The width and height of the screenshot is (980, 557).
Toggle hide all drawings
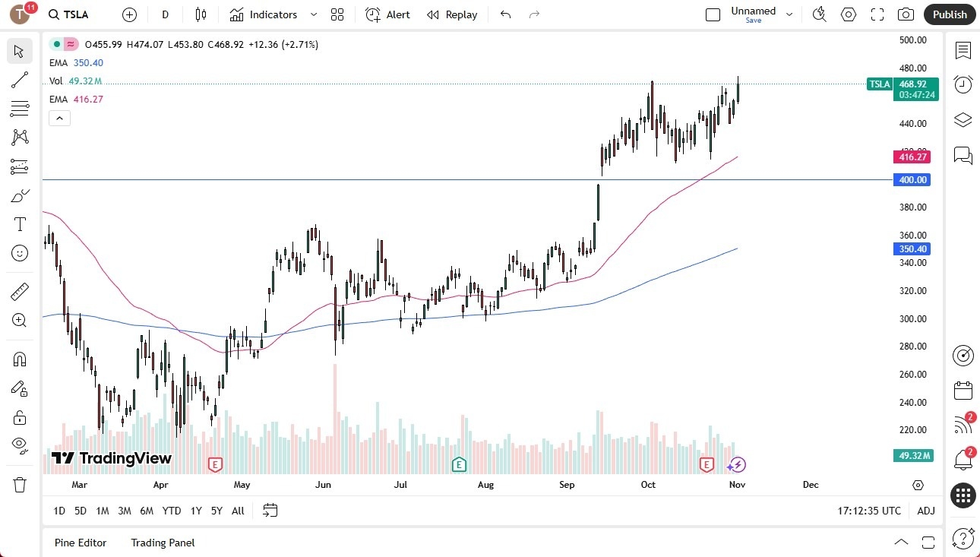click(20, 445)
